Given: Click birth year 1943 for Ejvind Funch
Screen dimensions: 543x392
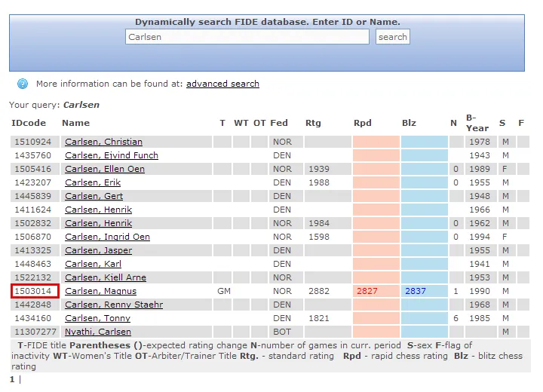Looking at the screenshot, I should pyautogui.click(x=480, y=155).
